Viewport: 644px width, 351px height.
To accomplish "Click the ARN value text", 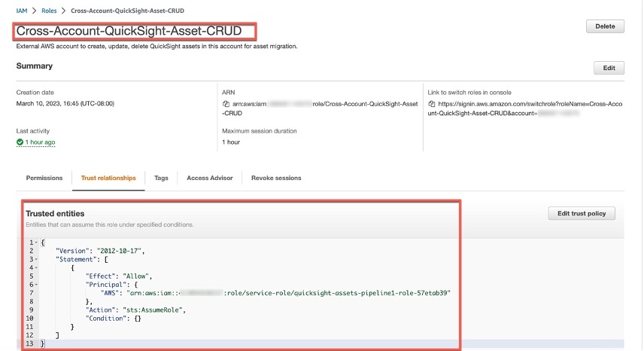I will [x=320, y=108].
